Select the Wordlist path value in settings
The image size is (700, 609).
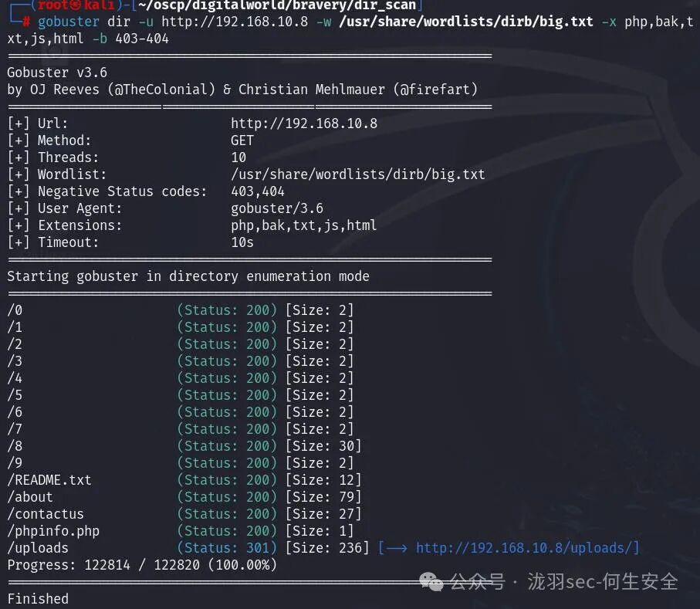[x=358, y=174]
